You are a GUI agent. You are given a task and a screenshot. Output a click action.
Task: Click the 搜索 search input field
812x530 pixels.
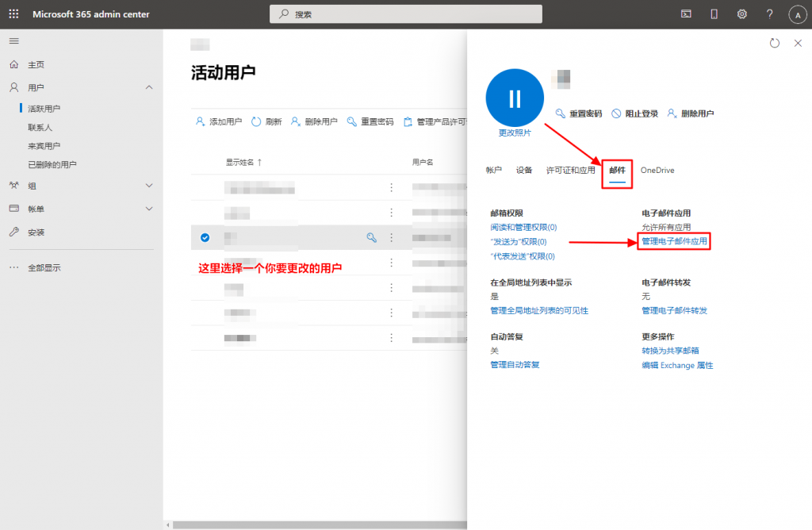tap(405, 13)
